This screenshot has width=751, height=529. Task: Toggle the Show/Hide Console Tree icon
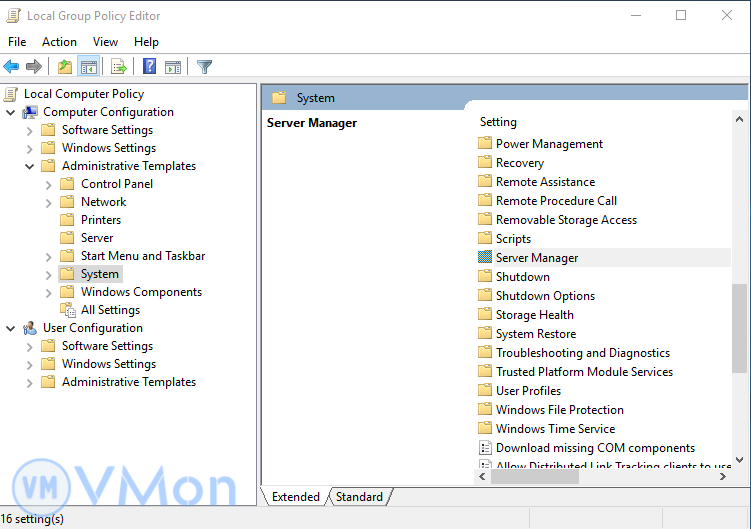89,67
